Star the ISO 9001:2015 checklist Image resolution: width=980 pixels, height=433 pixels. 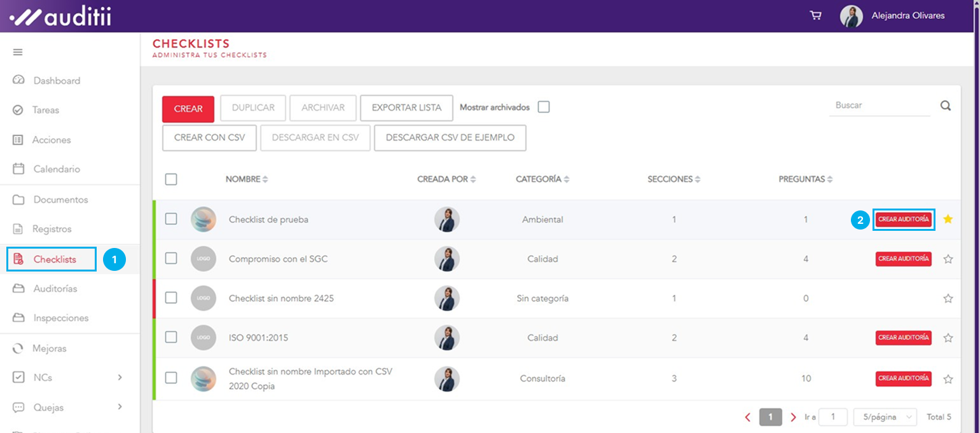tap(948, 338)
